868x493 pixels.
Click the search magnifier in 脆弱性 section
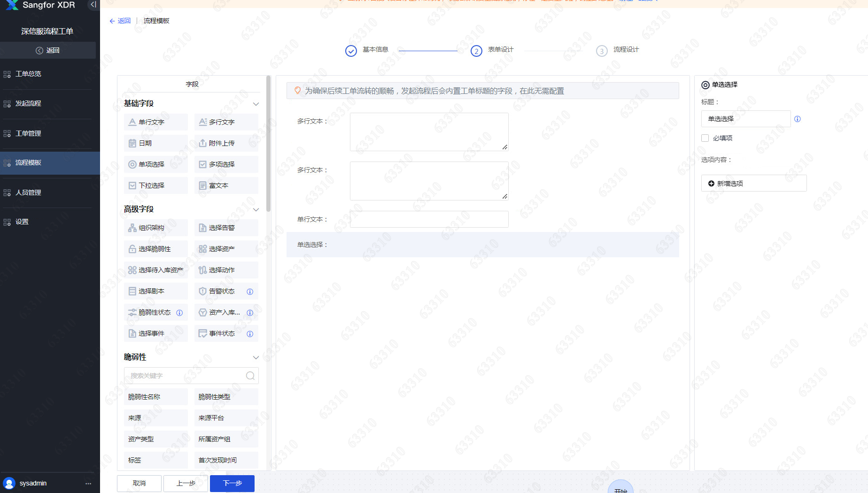click(x=250, y=376)
